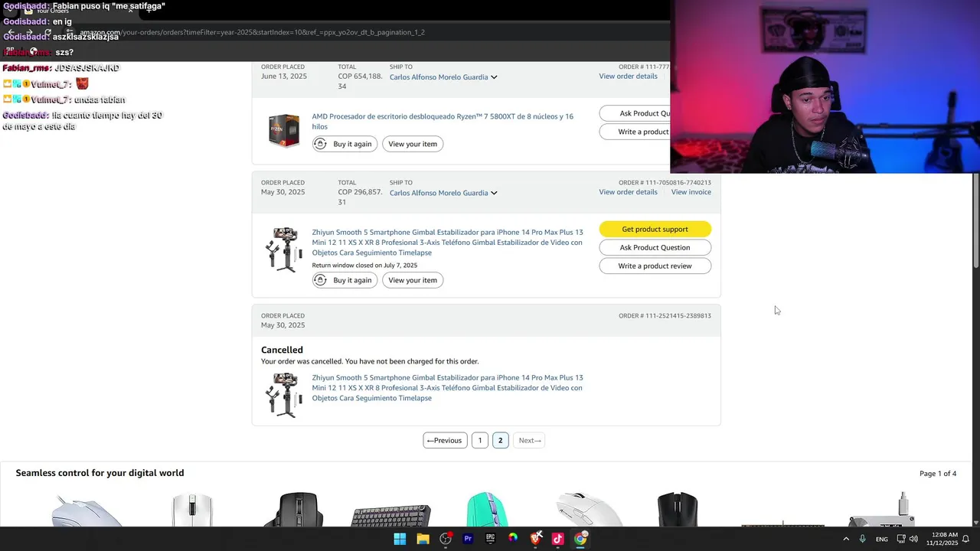Open the color wheel app on taskbar
The image size is (980, 551).
(x=513, y=539)
